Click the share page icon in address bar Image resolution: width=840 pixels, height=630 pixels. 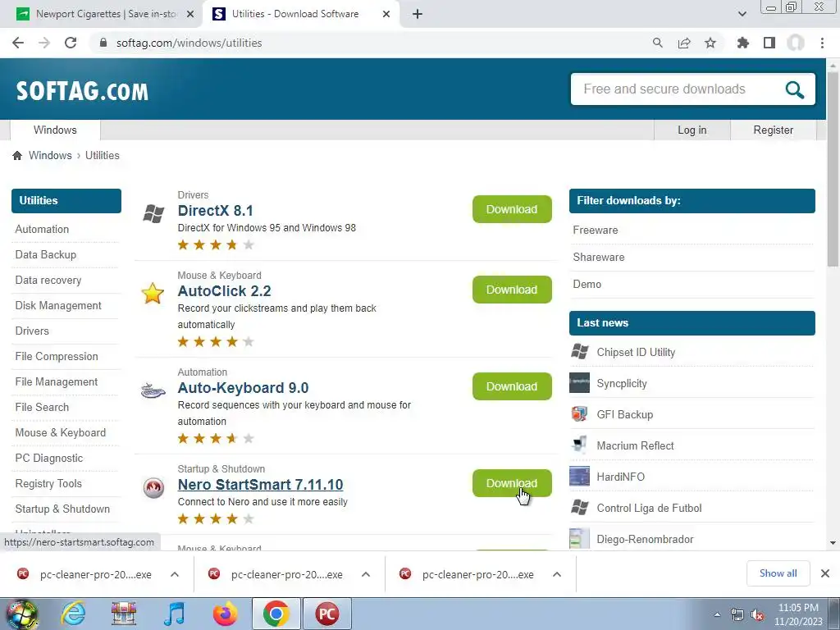[684, 43]
